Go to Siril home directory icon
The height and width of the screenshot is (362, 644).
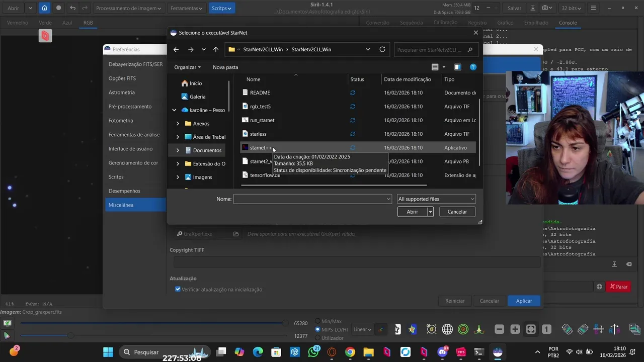[x=45, y=8]
